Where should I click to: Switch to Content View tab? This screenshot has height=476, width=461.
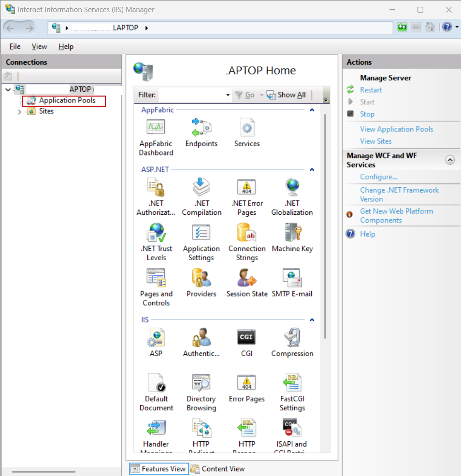(218, 469)
